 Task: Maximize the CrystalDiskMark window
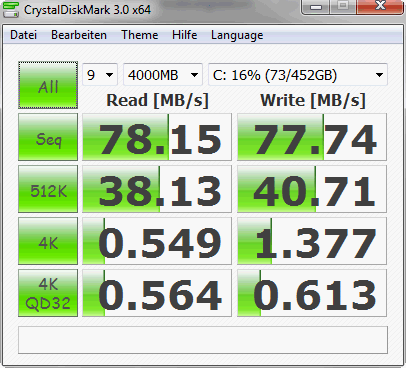pyautogui.click(x=343, y=6)
